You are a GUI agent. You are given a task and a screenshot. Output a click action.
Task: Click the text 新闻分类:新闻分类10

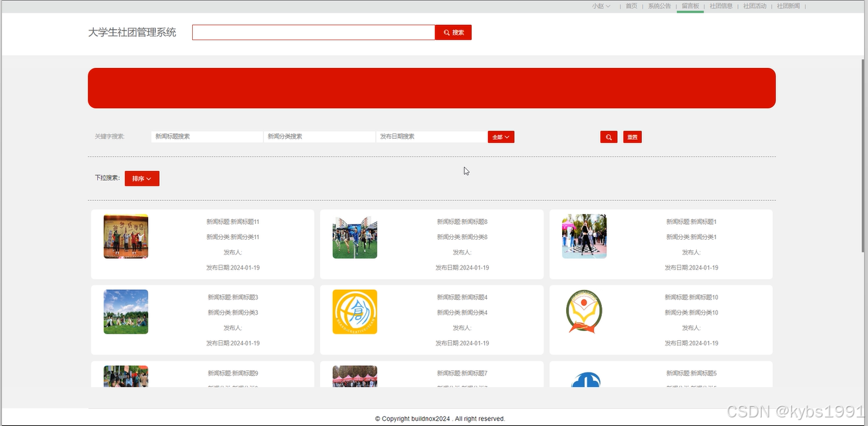click(x=691, y=312)
